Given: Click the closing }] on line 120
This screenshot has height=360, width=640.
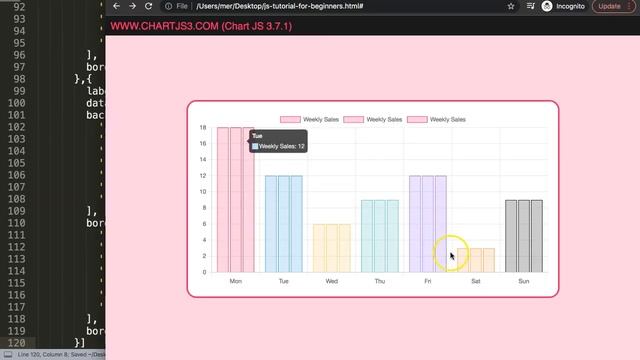Looking at the screenshot, I should [80, 342].
